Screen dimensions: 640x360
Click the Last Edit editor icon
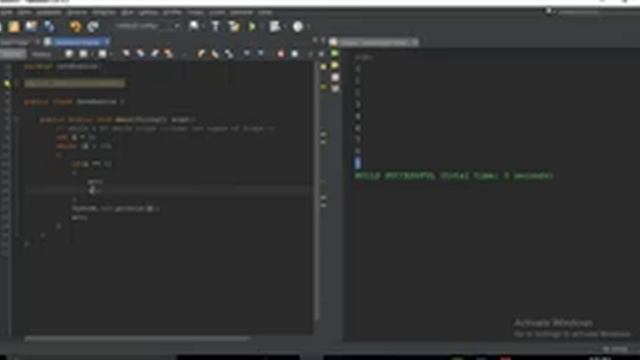[x=69, y=54]
